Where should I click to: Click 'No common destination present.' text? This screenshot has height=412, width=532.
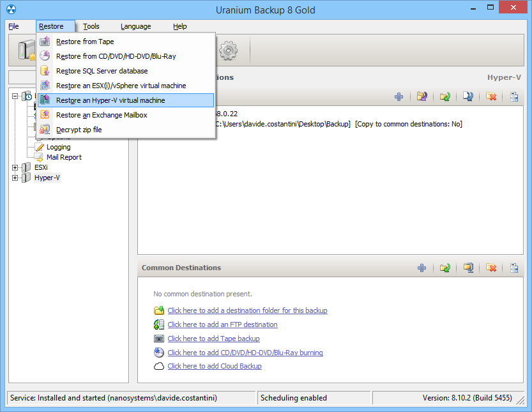202,294
